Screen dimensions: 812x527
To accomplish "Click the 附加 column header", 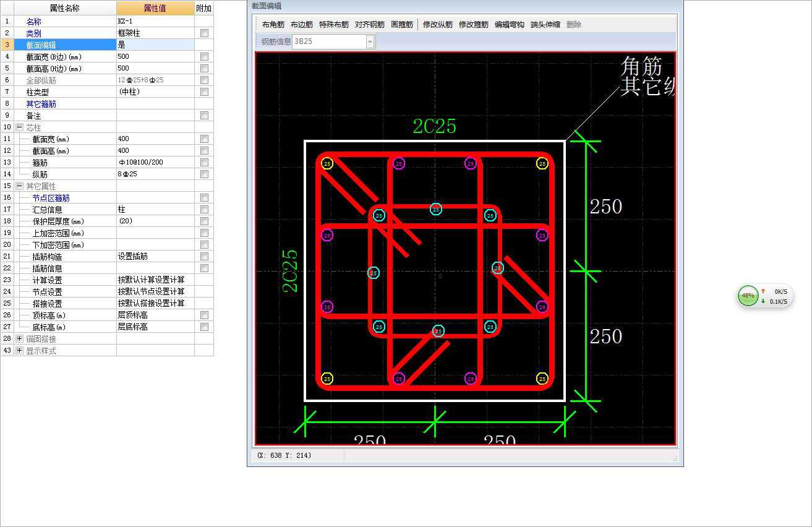I will click(203, 8).
